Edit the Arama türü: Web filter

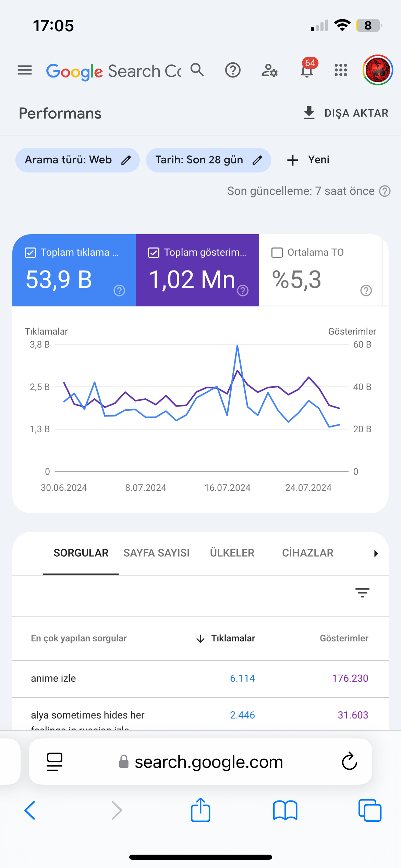[77, 160]
